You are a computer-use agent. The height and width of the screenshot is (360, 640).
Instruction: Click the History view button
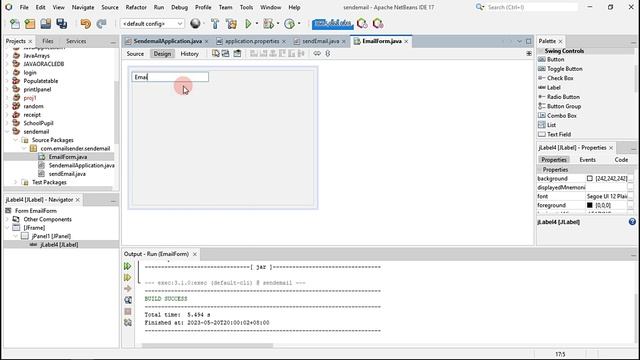coord(189,53)
